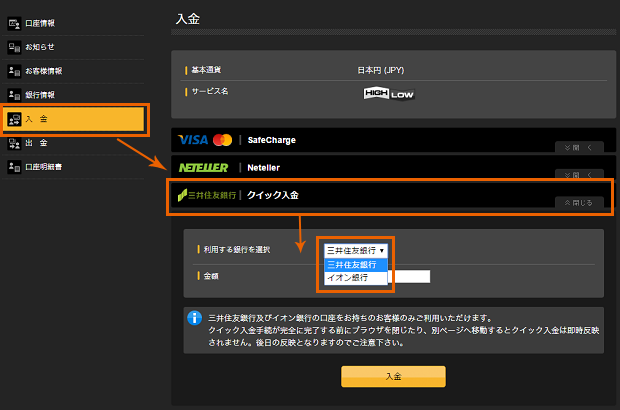
Task: Choose イオン銀行 option in dropdown list
Action: [x=355, y=278]
